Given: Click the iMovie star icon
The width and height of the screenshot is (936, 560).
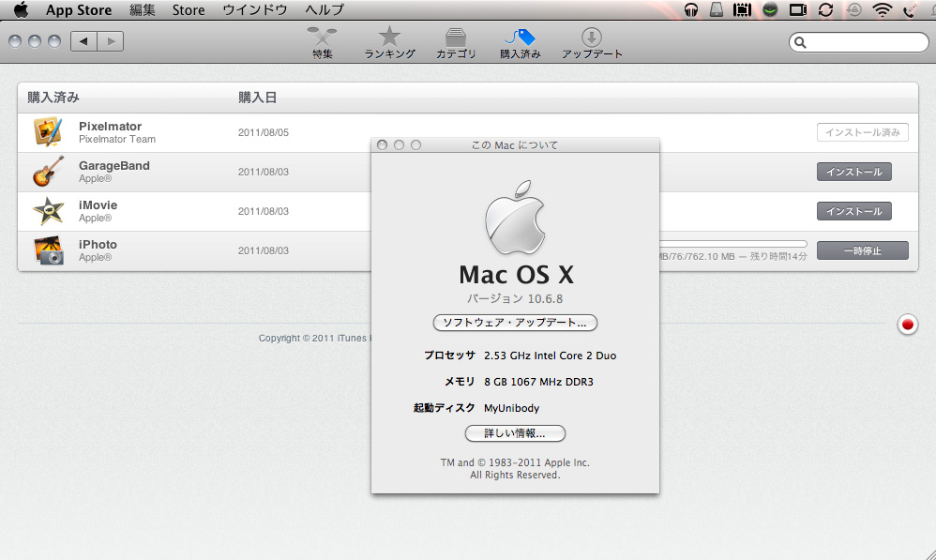Looking at the screenshot, I should tap(48, 211).
